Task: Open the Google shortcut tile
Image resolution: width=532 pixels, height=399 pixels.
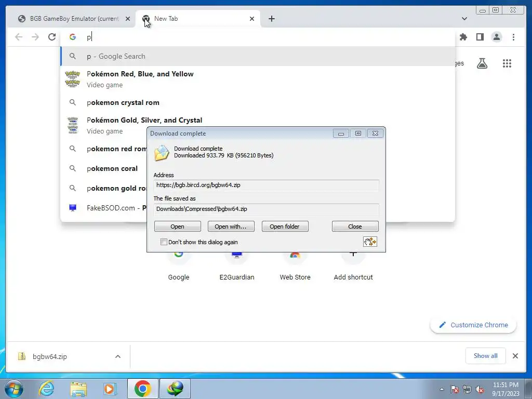Action: coord(179,267)
